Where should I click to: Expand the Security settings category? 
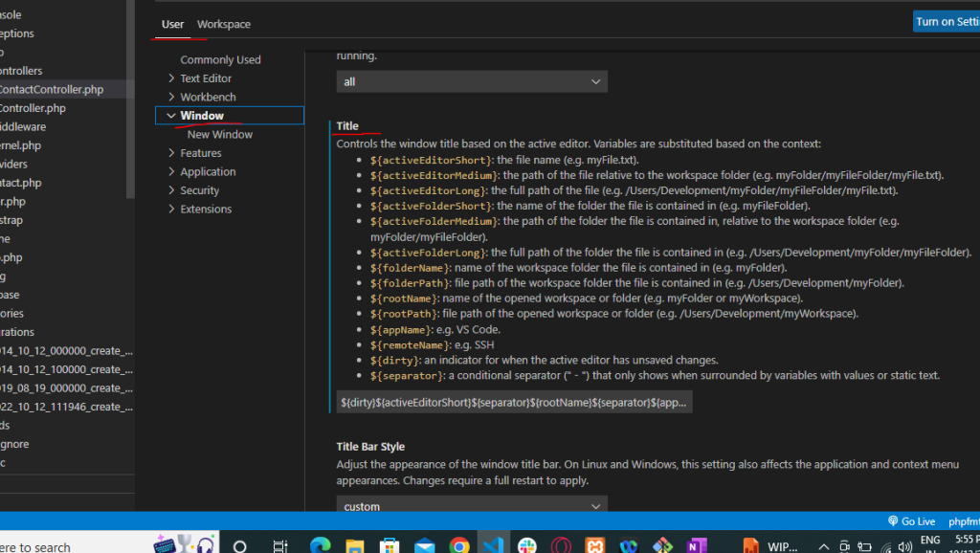(x=199, y=190)
